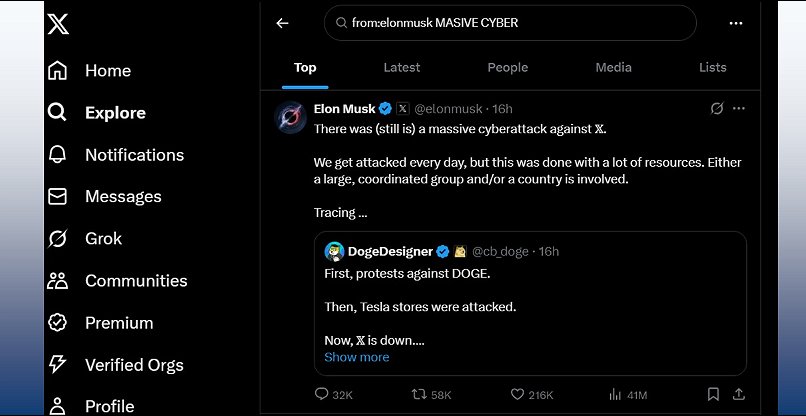
Task: Switch to the Media tab
Action: pyautogui.click(x=613, y=67)
